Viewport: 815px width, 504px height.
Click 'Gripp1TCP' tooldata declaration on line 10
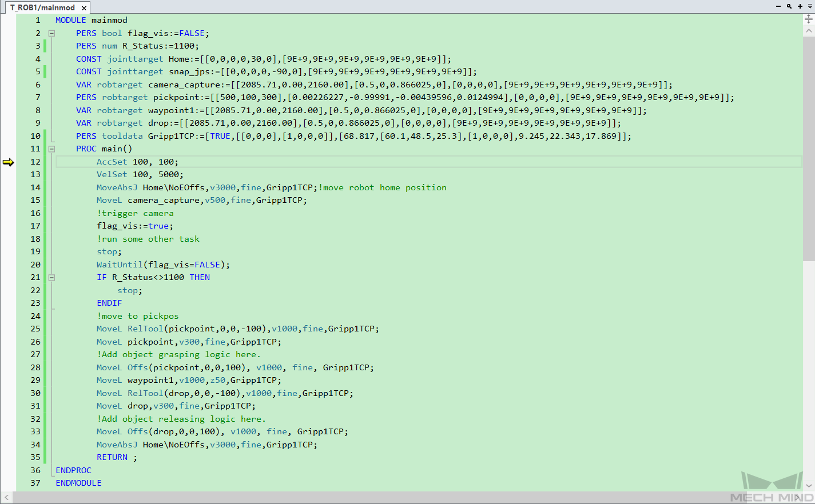tap(171, 136)
